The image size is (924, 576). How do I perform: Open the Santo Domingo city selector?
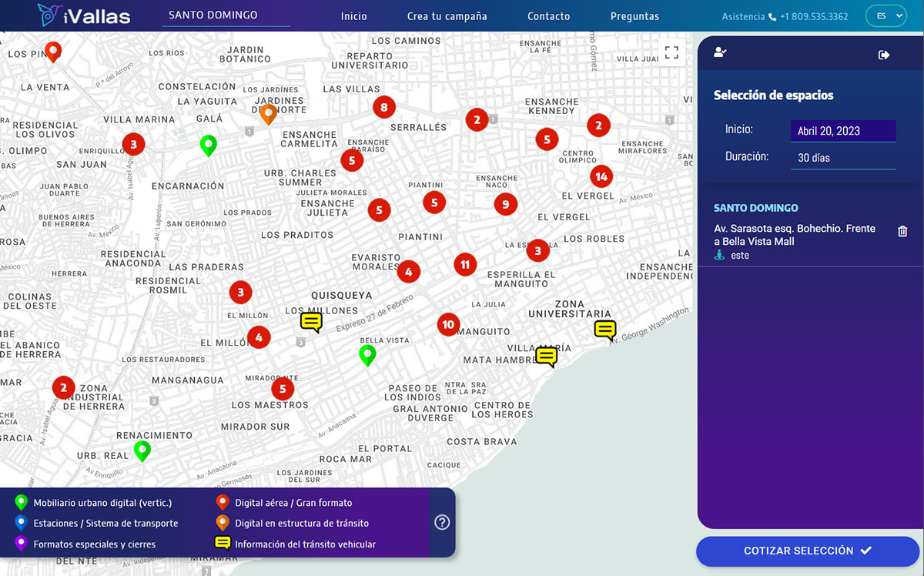225,15
